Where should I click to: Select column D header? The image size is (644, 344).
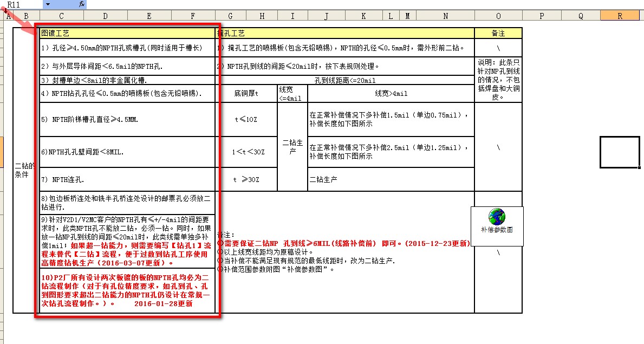pyautogui.click(x=106, y=16)
